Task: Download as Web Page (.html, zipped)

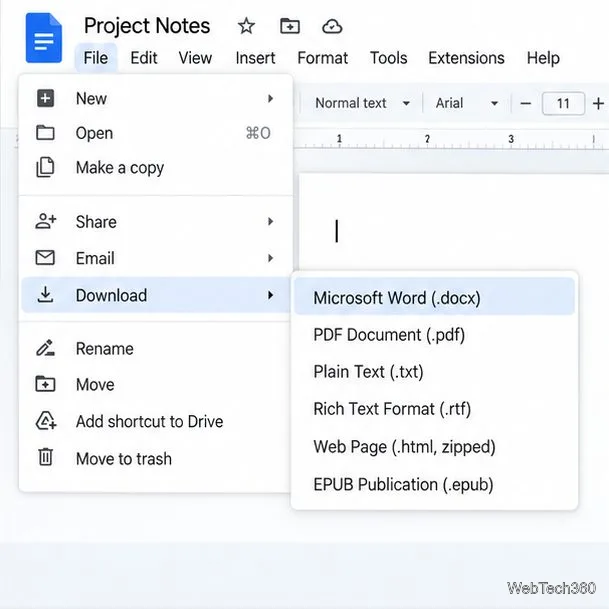Action: coord(434,447)
